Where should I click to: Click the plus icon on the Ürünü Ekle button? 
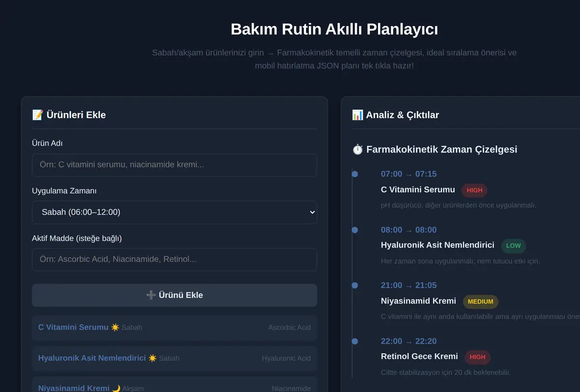click(151, 295)
